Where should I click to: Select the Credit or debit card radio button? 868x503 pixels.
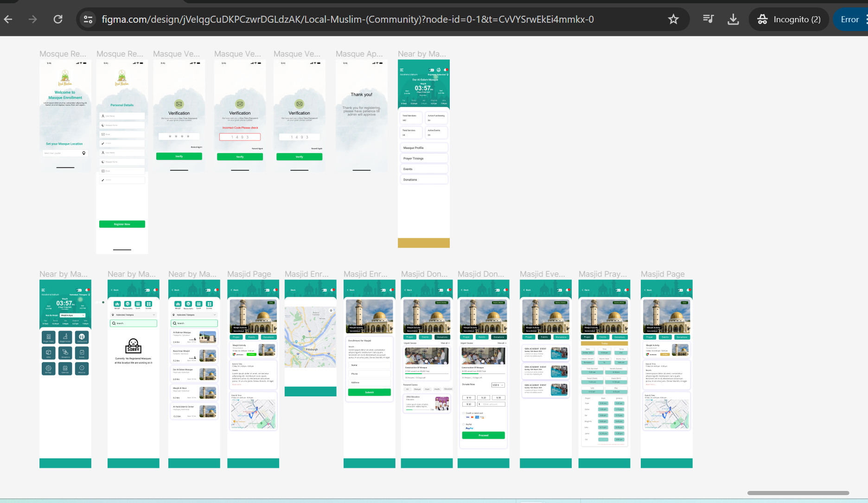pyautogui.click(x=463, y=413)
